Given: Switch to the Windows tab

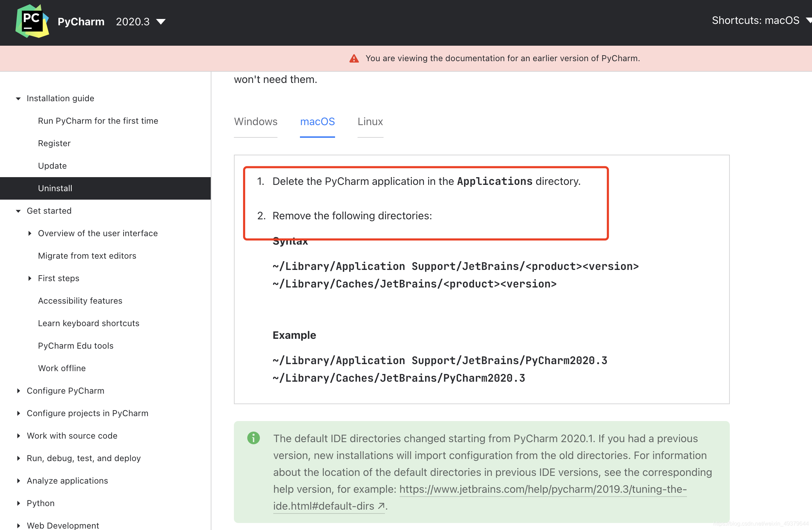Looking at the screenshot, I should pos(256,122).
